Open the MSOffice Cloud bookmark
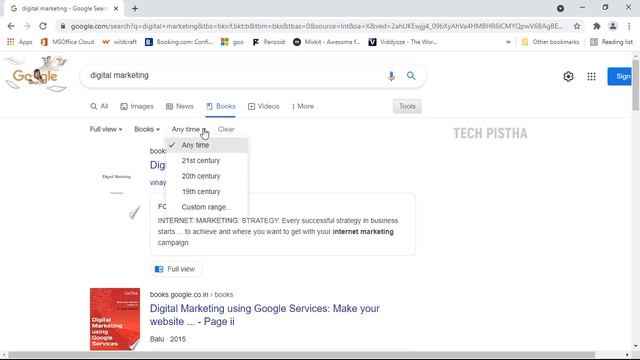This screenshot has height=360, width=640. pos(67,42)
